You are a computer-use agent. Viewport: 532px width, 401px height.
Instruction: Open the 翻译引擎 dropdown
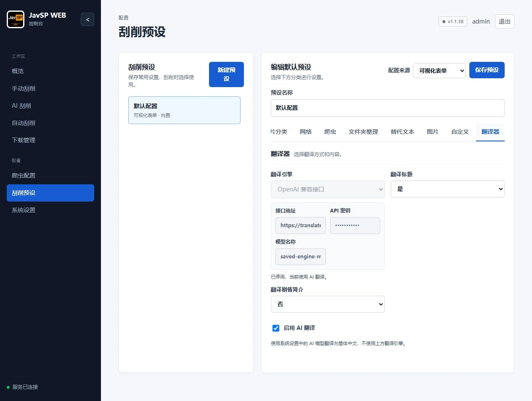tap(328, 189)
